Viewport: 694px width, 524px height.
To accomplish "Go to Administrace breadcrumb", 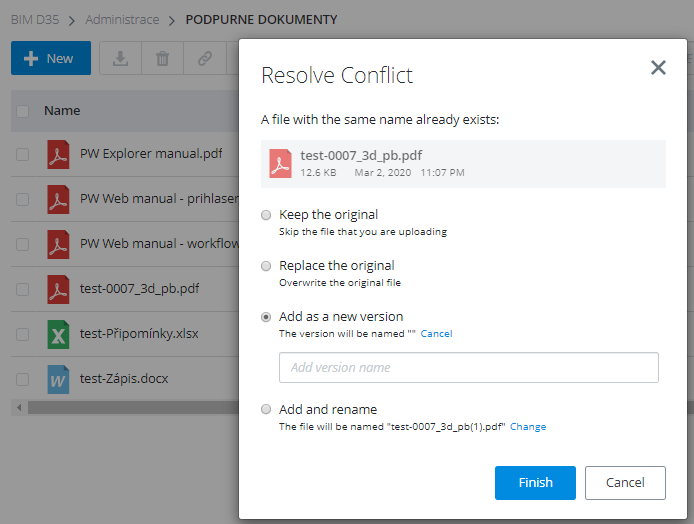I will click(122, 20).
